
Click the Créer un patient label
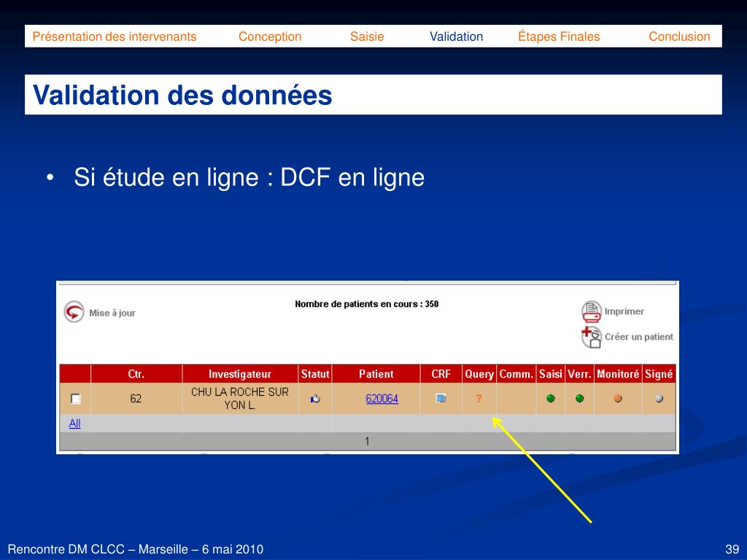[639, 337]
